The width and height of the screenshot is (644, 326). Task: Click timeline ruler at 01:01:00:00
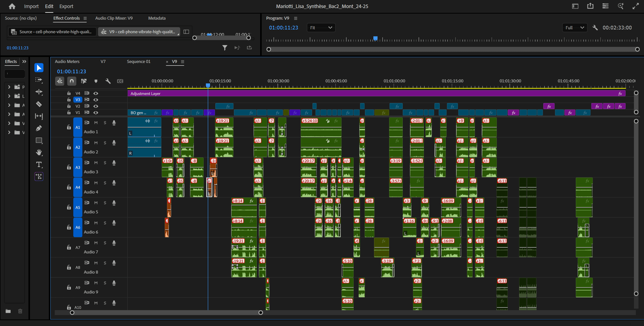(x=394, y=81)
